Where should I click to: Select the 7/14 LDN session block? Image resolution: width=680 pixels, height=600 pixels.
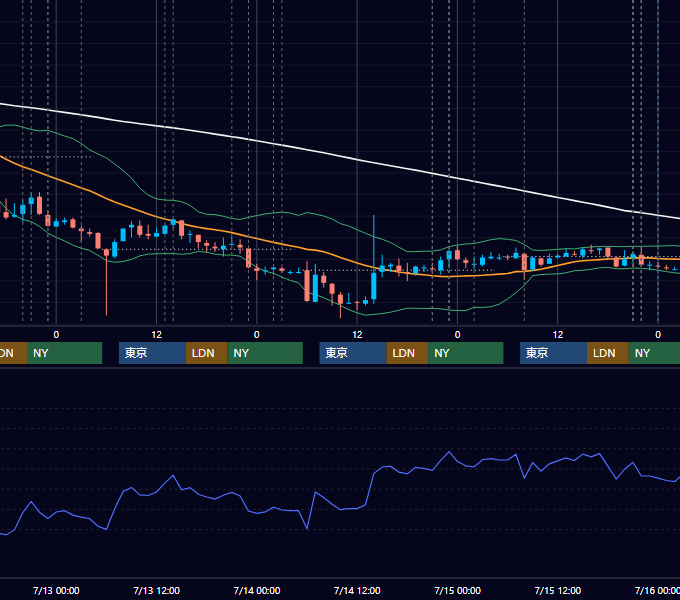click(x=407, y=353)
